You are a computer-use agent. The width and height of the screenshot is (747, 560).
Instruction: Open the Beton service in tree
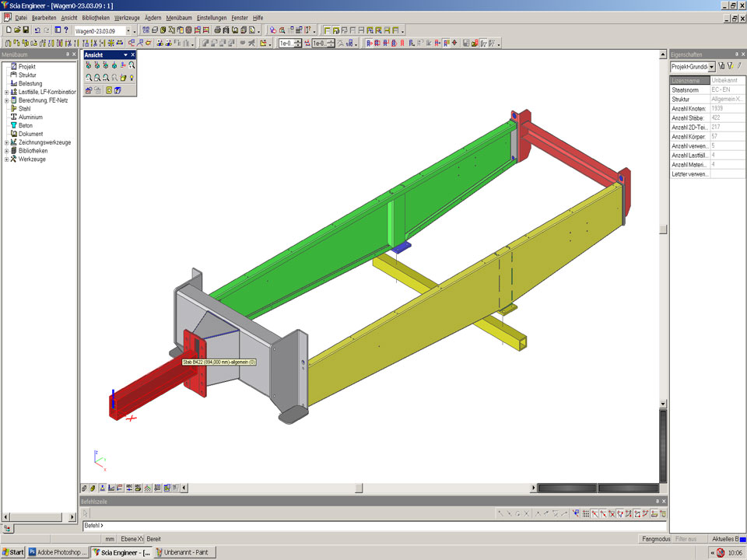pyautogui.click(x=25, y=125)
